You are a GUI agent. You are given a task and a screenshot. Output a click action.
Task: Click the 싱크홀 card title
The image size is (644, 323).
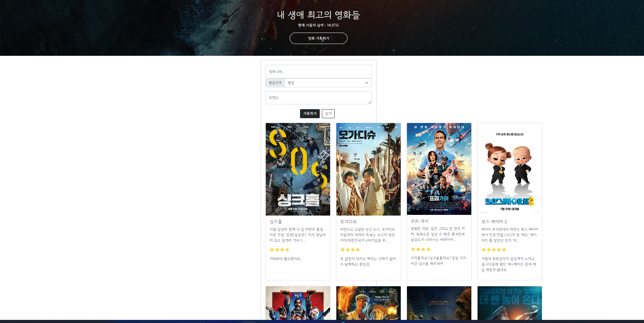pos(276,221)
